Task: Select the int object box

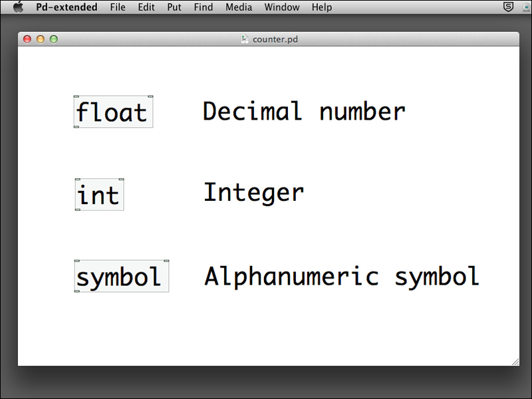Action: point(99,195)
